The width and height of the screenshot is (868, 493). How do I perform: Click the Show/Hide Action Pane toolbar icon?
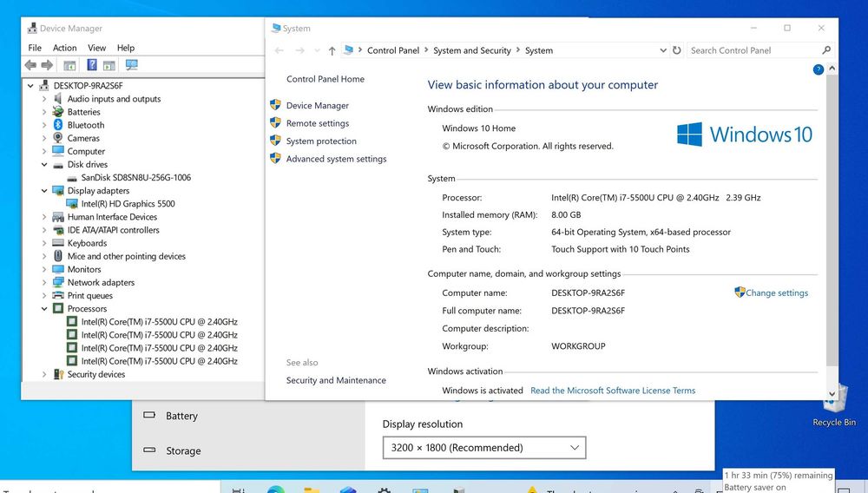pyautogui.click(x=109, y=65)
